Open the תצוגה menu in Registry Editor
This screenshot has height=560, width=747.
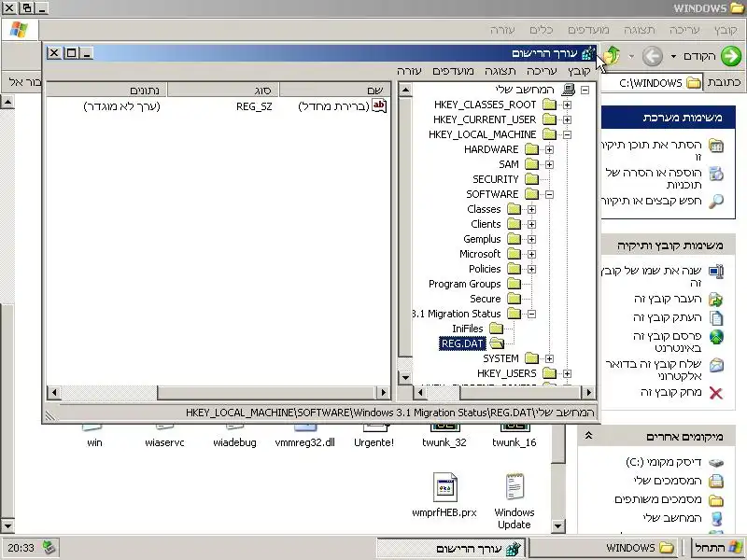point(500,71)
